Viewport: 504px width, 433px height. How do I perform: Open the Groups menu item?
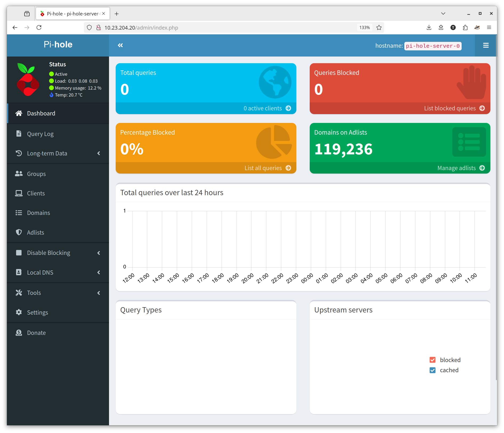click(58, 174)
